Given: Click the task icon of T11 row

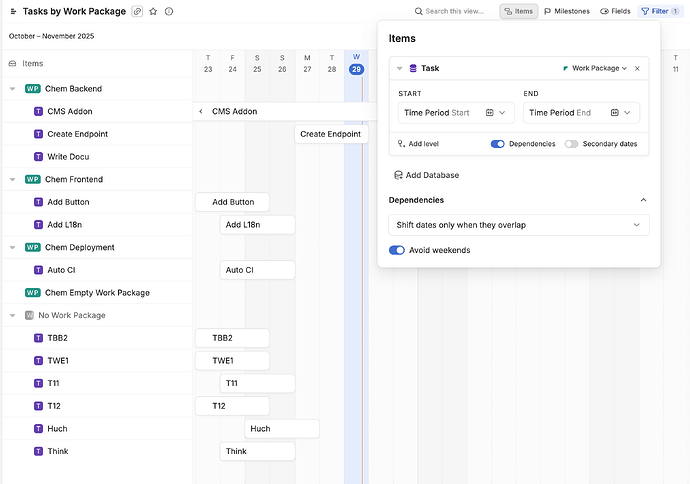Looking at the screenshot, I should (38, 384).
